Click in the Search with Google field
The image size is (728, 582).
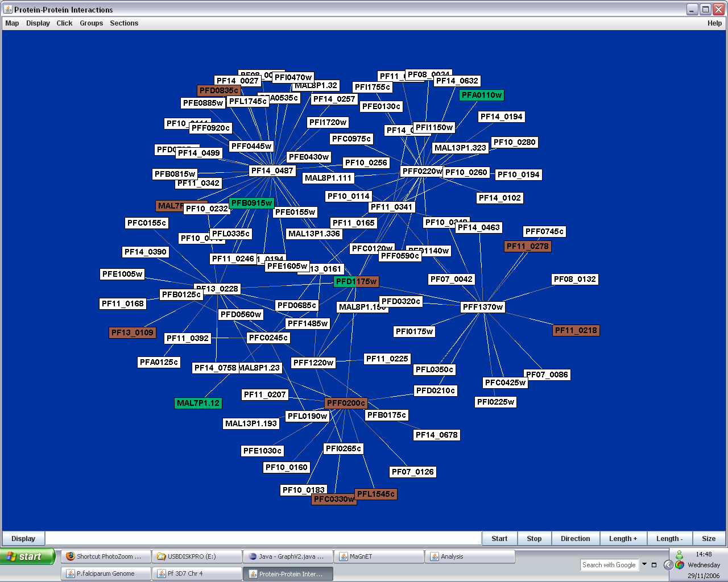(x=609, y=565)
